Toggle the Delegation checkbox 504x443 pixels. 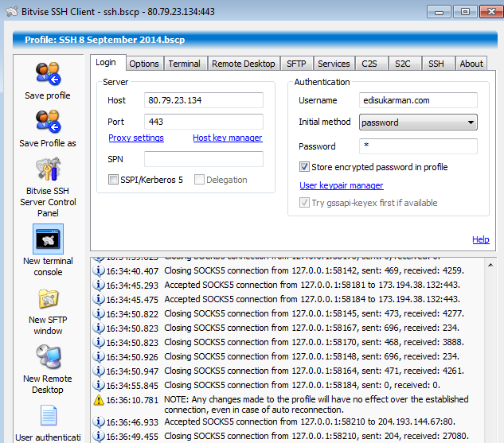click(199, 180)
